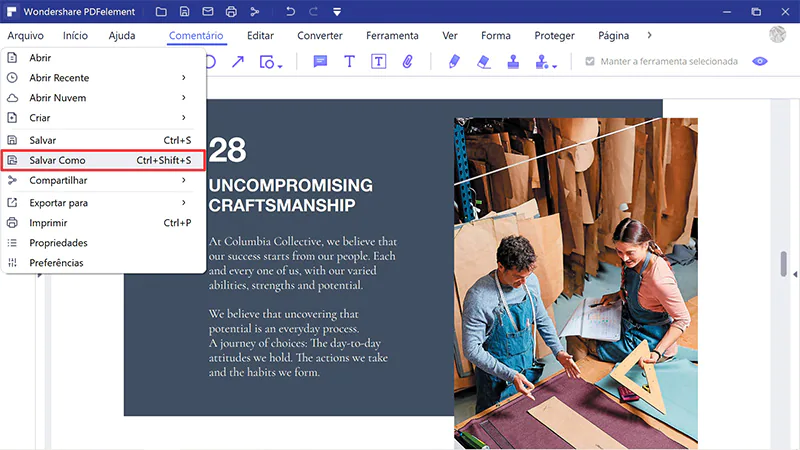The height and width of the screenshot is (450, 800).
Task: Click the vertical scrollbar thumb
Action: pyautogui.click(x=784, y=264)
